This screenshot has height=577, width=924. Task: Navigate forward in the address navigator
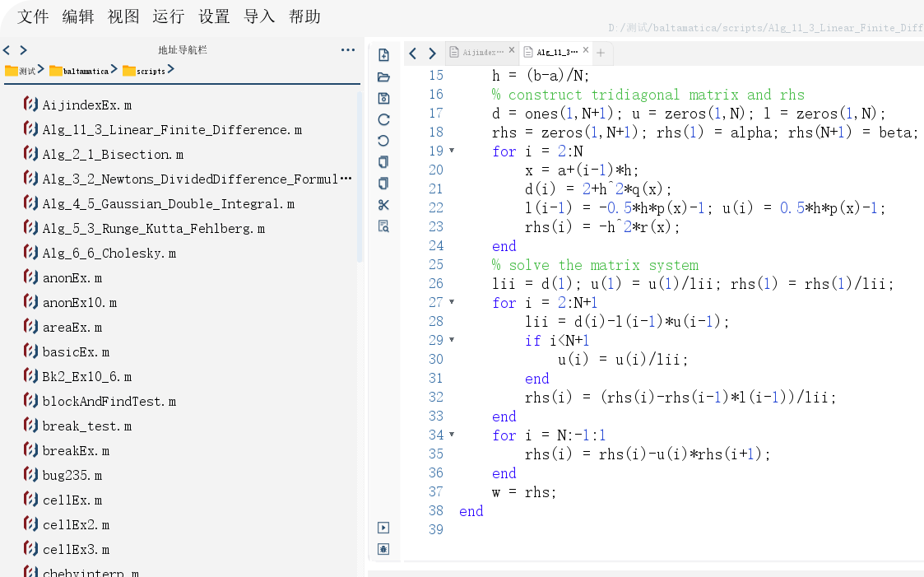click(x=24, y=50)
